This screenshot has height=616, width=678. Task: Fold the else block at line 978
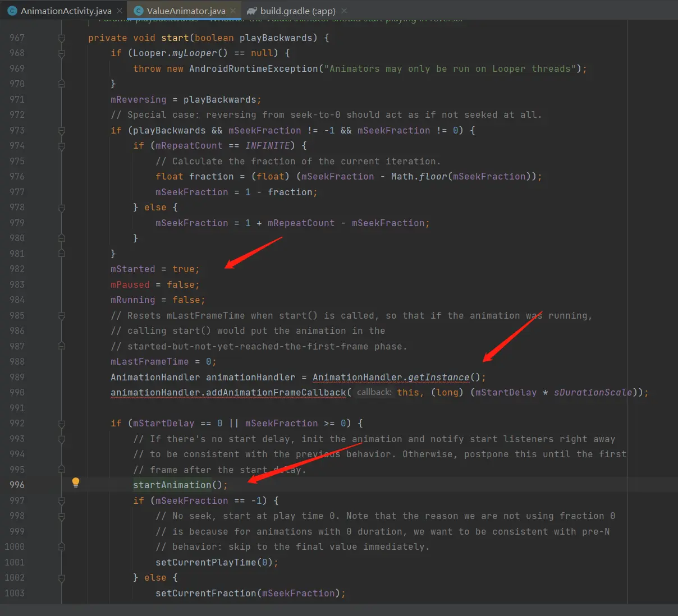tap(62, 208)
